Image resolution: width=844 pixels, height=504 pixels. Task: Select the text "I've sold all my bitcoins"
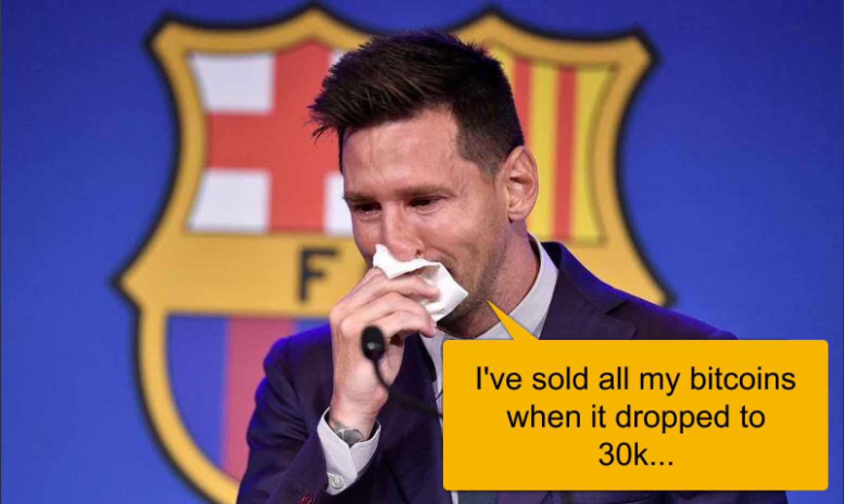[635, 379]
